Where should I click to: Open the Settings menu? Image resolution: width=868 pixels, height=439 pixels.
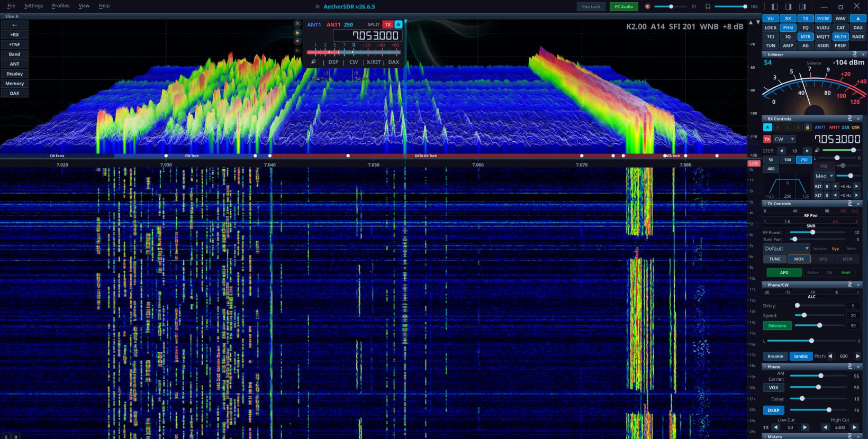(x=33, y=6)
